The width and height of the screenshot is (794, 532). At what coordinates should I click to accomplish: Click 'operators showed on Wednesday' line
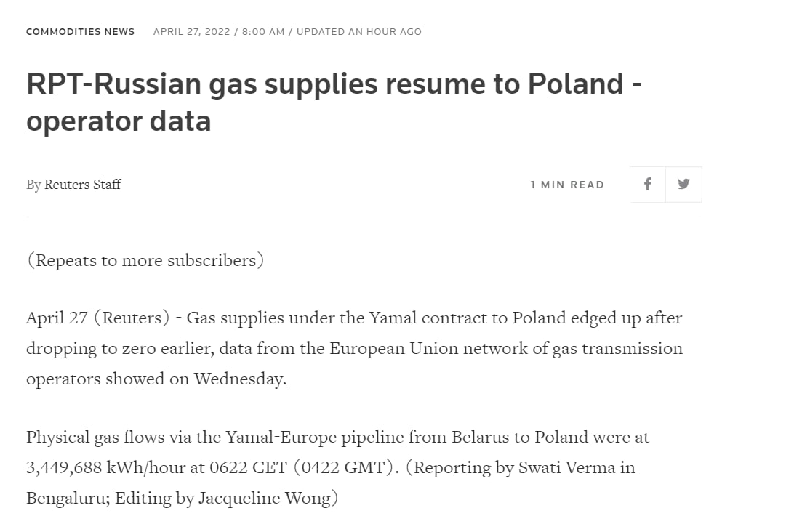(156, 379)
